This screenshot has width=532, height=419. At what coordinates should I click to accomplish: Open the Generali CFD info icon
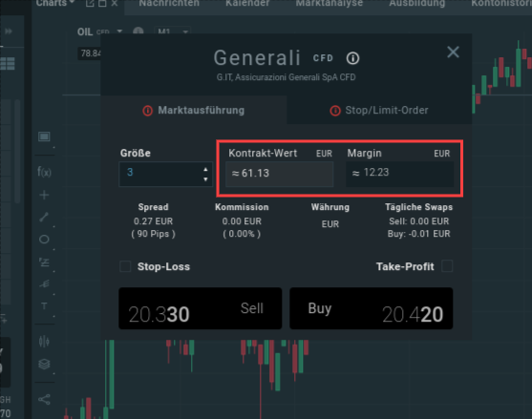[352, 58]
